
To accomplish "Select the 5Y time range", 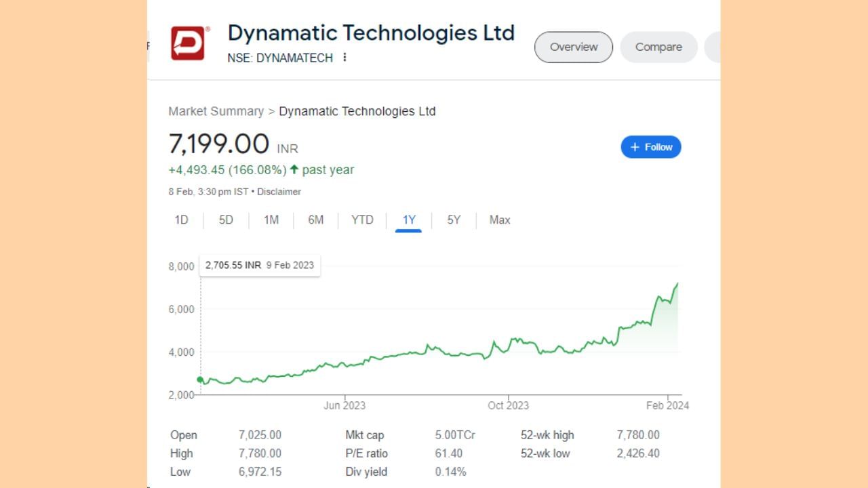I will (454, 220).
